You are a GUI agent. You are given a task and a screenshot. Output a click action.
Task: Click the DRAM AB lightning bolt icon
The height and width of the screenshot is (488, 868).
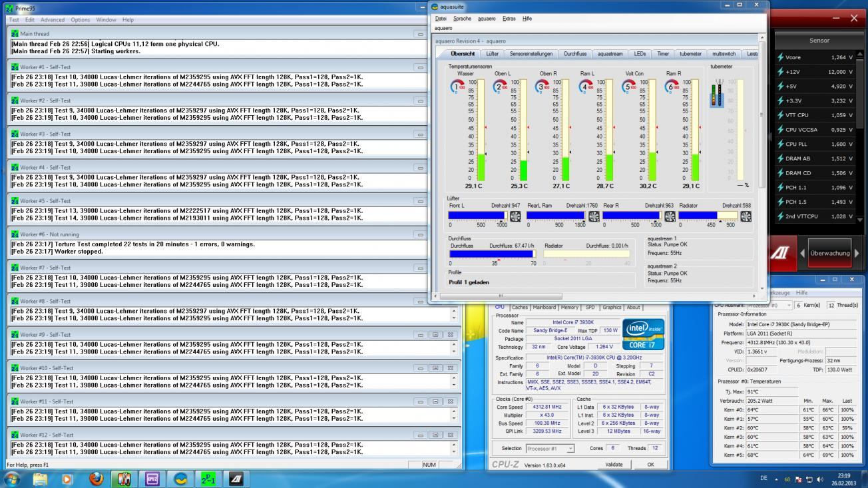tap(781, 158)
